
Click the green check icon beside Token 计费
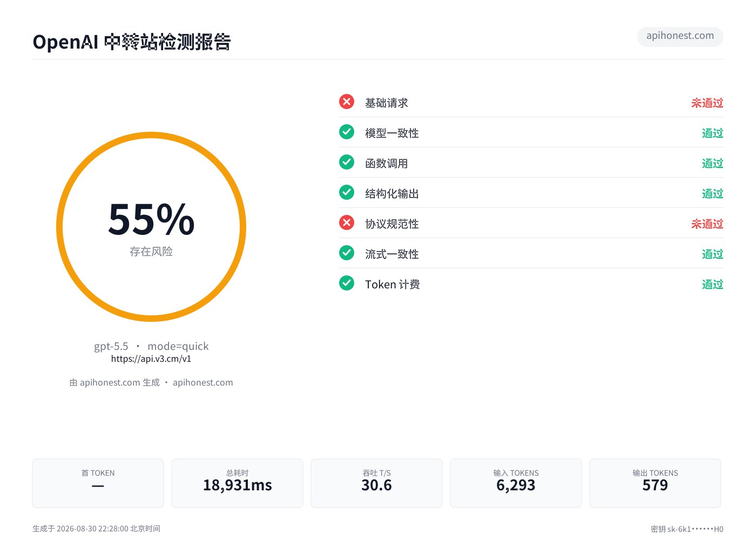[347, 283]
